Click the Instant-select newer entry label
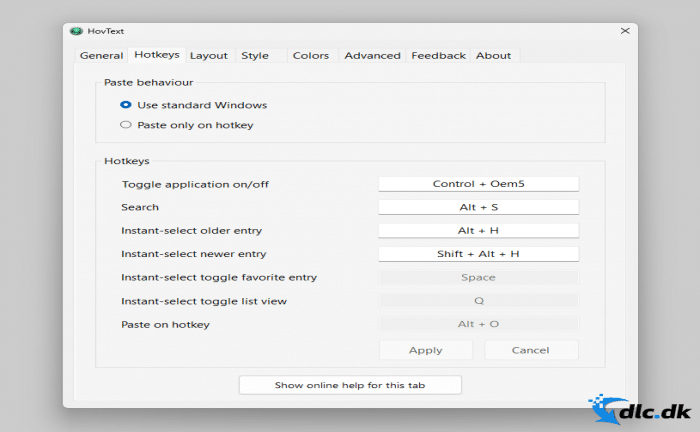Image resolution: width=700 pixels, height=432 pixels. coord(194,254)
